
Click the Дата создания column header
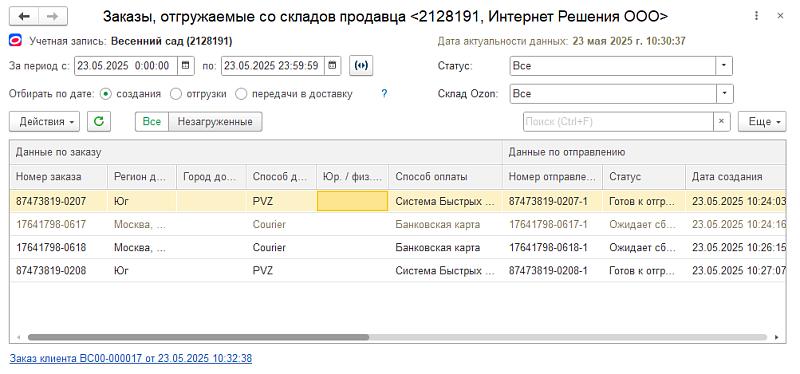(x=735, y=177)
